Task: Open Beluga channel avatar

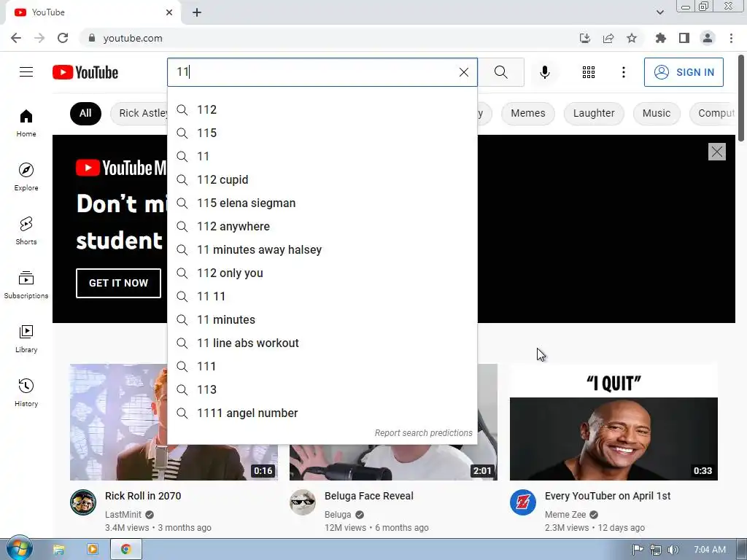Action: click(303, 502)
